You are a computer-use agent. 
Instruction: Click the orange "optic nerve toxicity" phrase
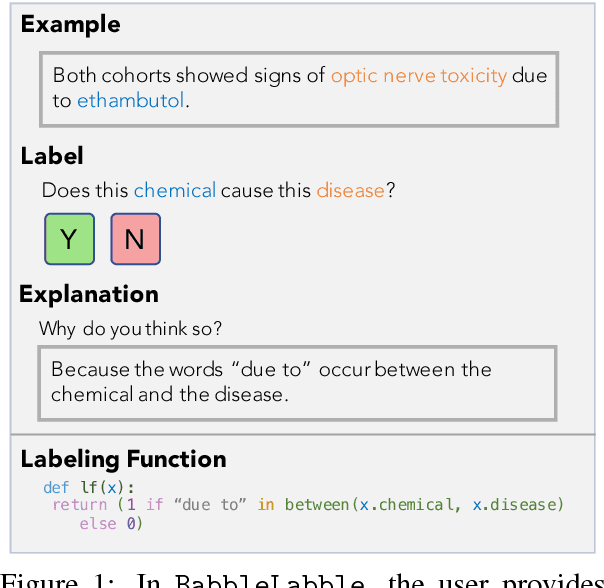pyautogui.click(x=419, y=75)
